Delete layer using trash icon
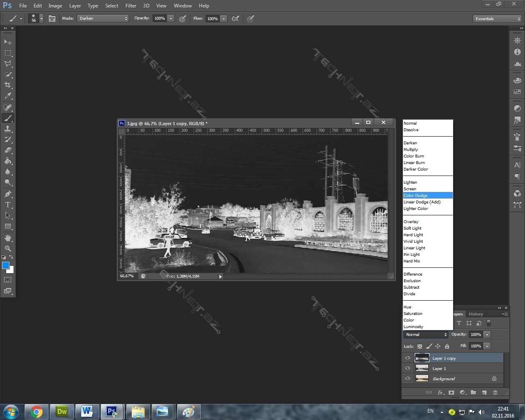 tap(495, 393)
